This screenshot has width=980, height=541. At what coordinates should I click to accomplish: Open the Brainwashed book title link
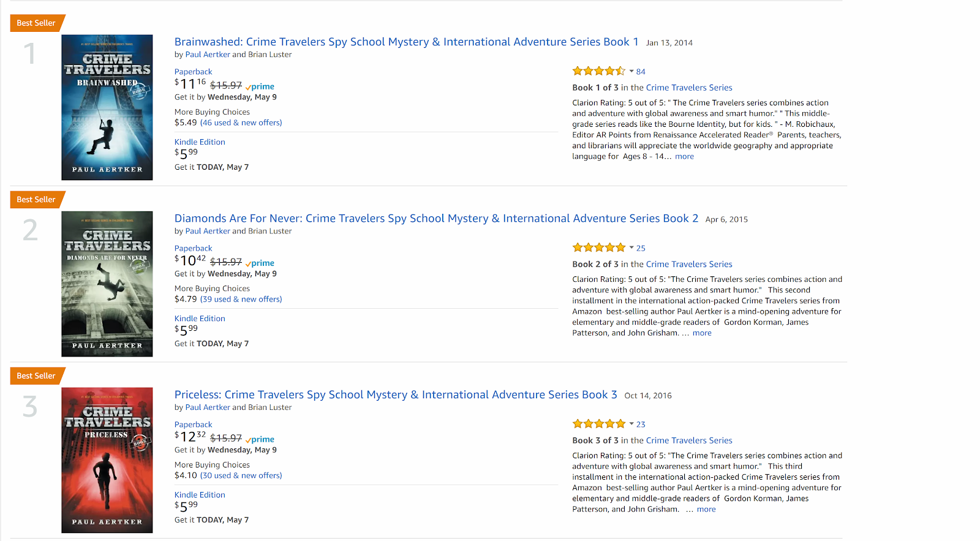pos(406,42)
